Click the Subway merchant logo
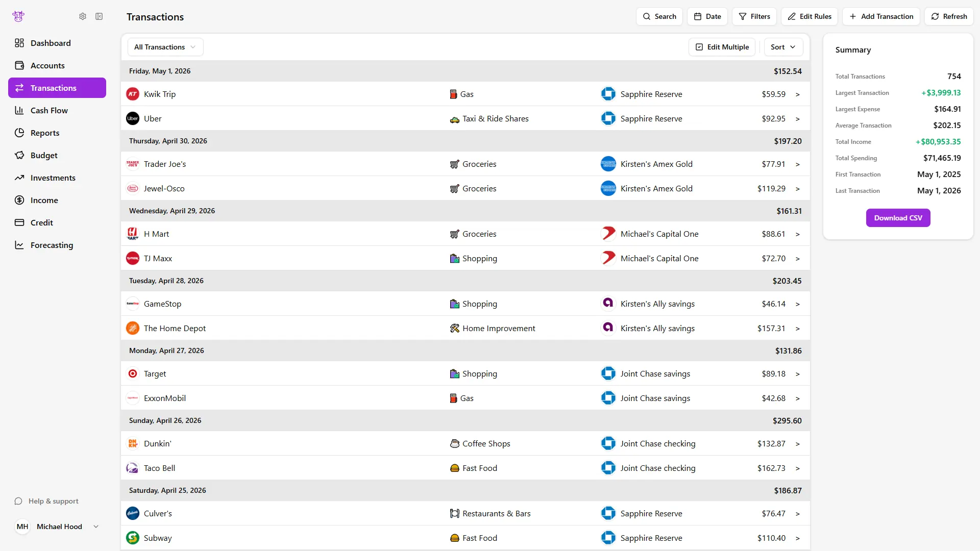The image size is (980, 551). tap(133, 538)
